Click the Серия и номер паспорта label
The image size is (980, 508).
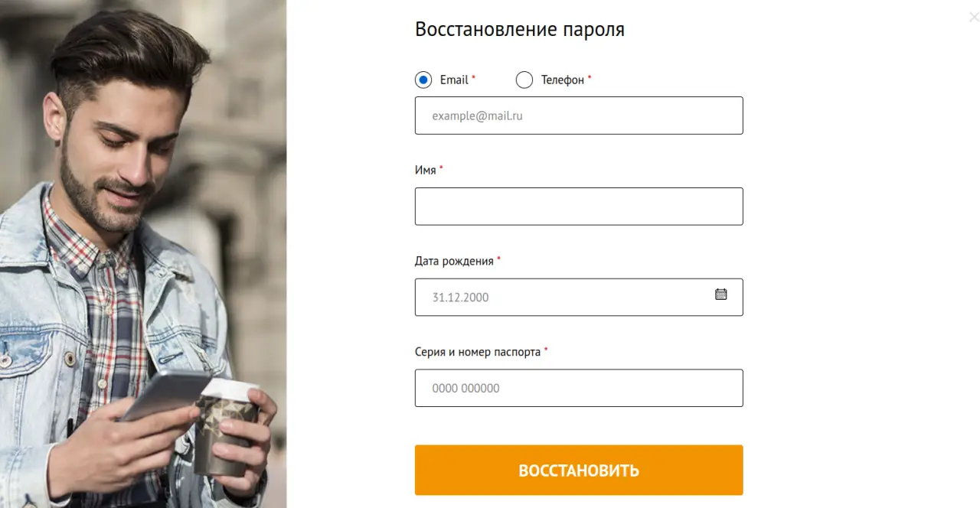(x=478, y=352)
